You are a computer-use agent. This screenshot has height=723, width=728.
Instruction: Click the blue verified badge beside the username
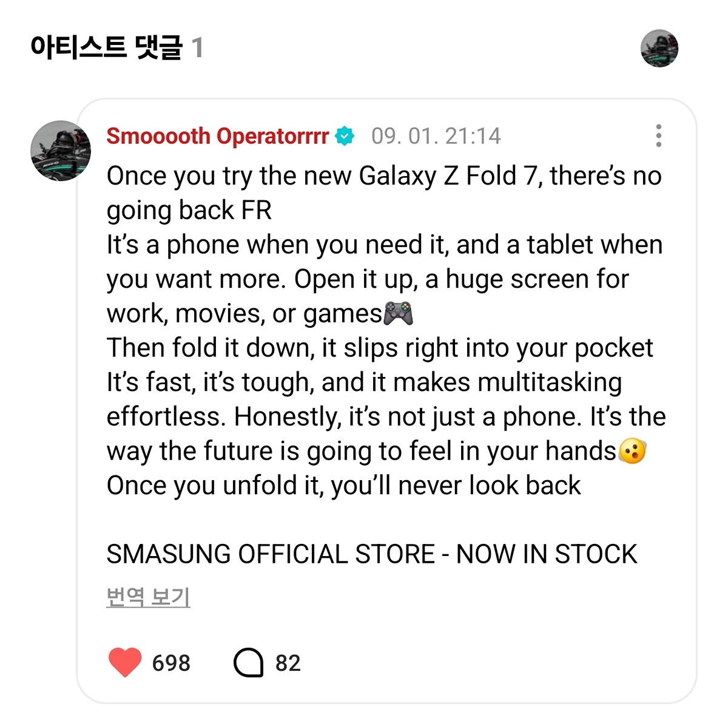click(345, 136)
